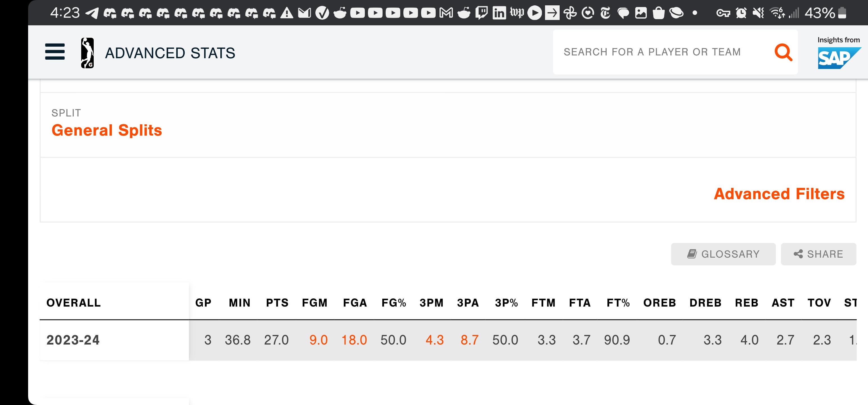868x405 pixels.
Task: Tap the LinkedIn notification icon in status bar
Action: point(499,13)
